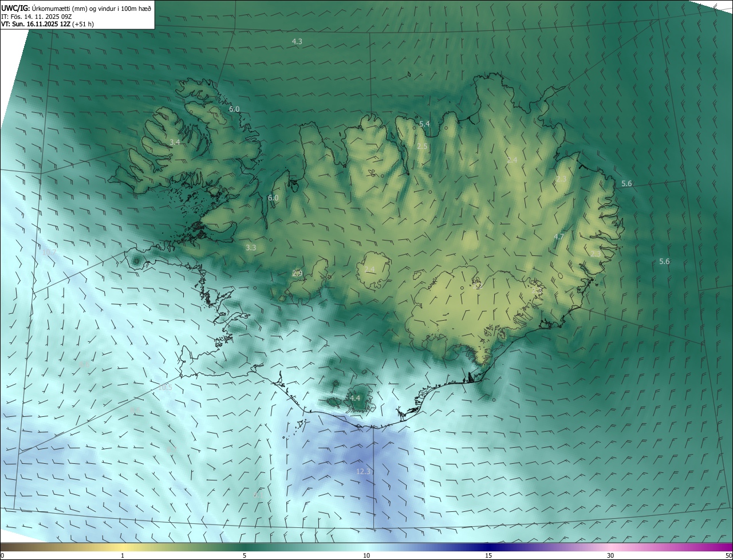Select the 4.7 precipitation label in eastern Iceland

point(559,236)
